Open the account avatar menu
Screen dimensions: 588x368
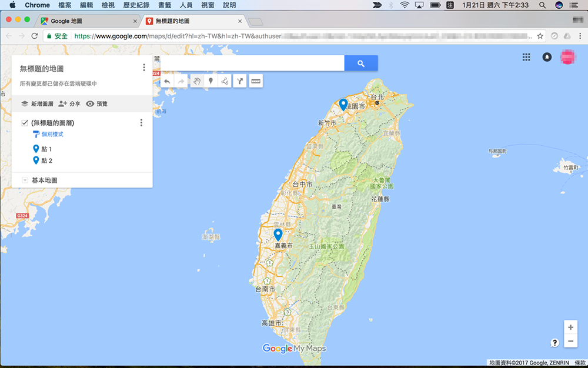(568, 57)
